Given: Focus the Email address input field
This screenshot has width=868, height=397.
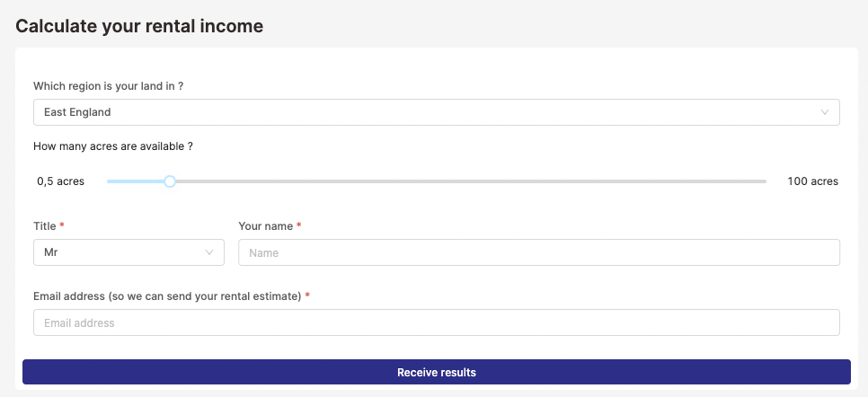Looking at the screenshot, I should [x=437, y=322].
